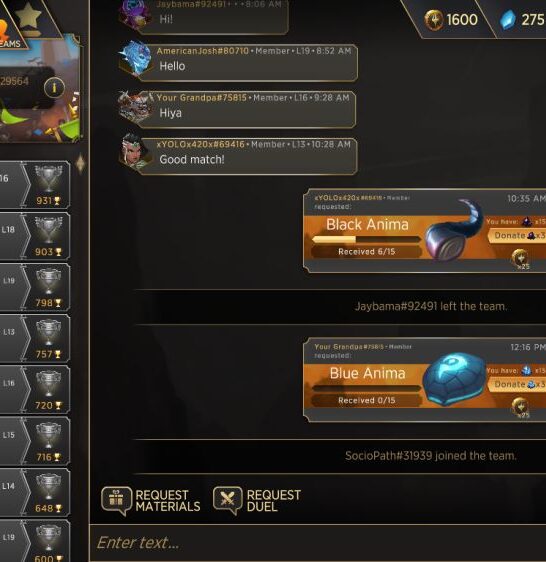Click AmericanJosh's blue avatar icon

[135, 59]
